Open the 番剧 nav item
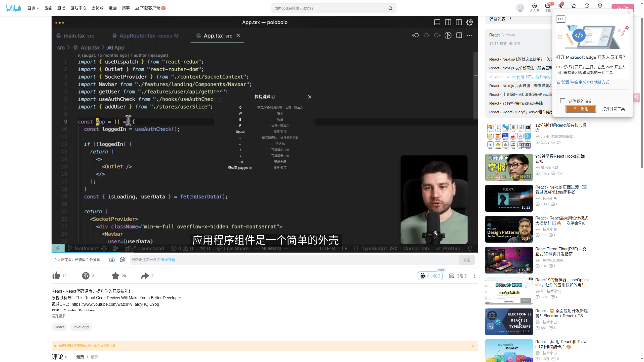Screen dimensions: 644x362 click(x=48, y=8)
